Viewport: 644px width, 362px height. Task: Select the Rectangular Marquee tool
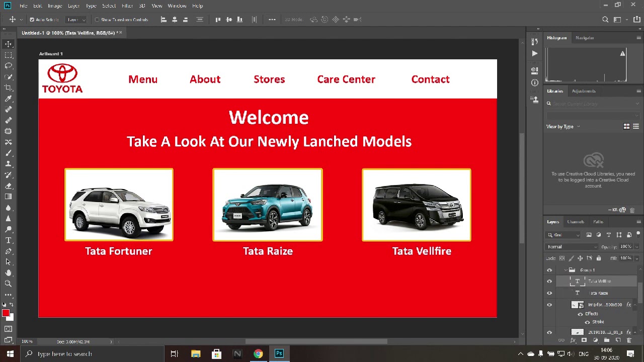pos(9,55)
